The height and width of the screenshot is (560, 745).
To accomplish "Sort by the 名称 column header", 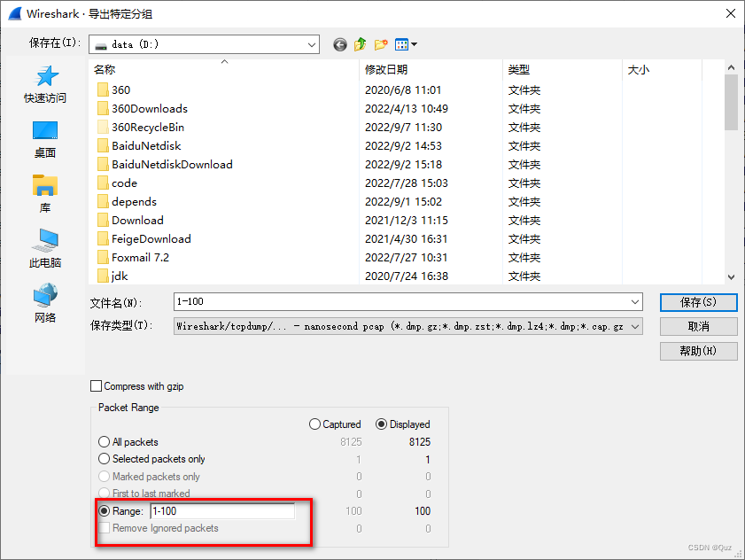I will (x=224, y=70).
